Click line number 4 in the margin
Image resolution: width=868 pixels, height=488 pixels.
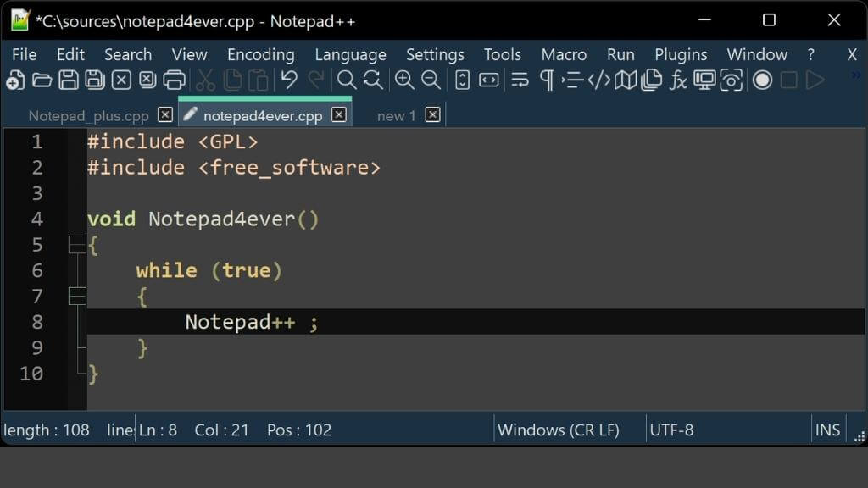(37, 219)
